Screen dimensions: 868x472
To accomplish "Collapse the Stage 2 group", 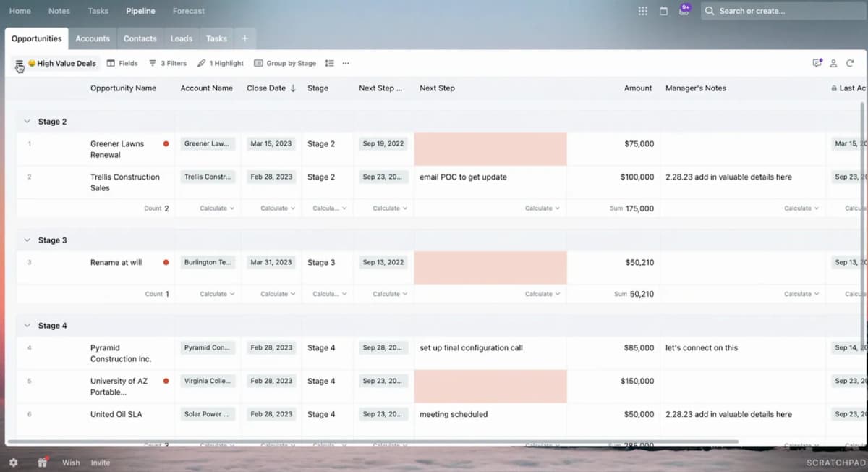I will [27, 122].
